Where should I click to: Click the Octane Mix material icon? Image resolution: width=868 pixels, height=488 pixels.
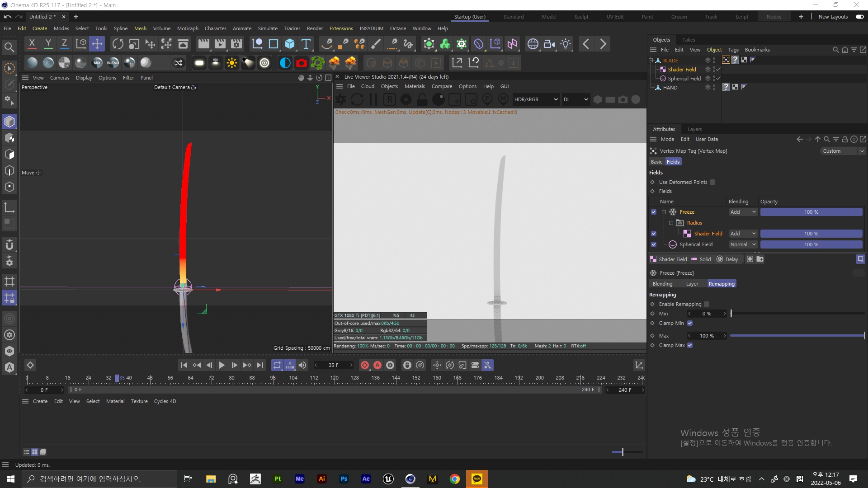tap(97, 63)
